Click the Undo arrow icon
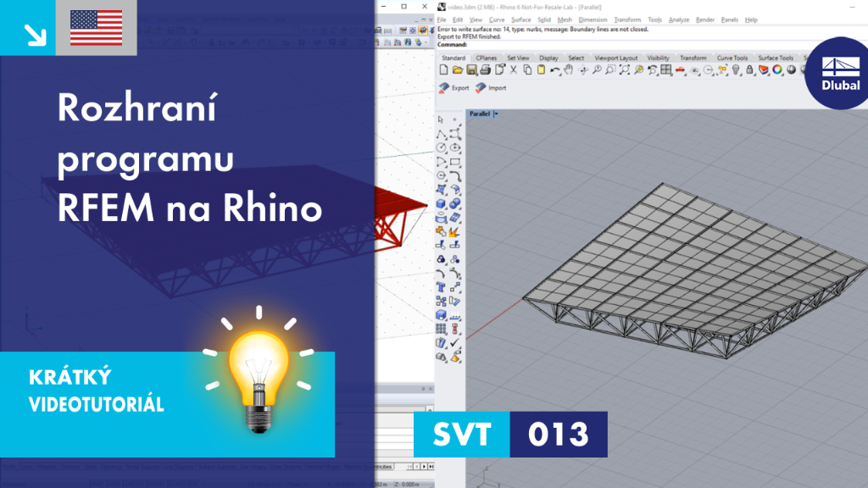This screenshot has height=488, width=868. pyautogui.click(x=554, y=70)
